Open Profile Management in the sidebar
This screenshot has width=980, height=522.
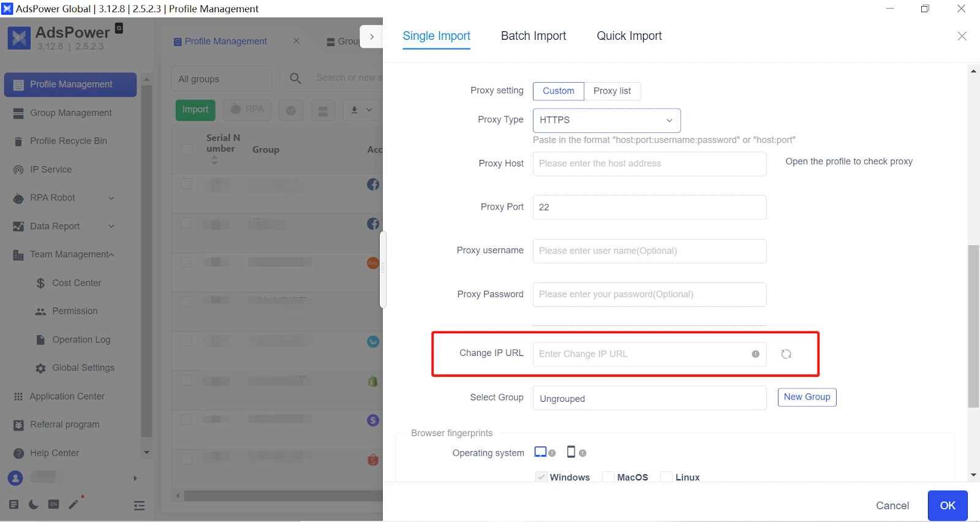click(70, 85)
